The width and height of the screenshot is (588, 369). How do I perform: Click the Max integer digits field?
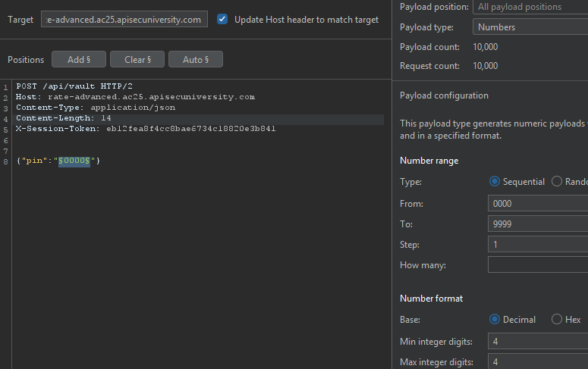pos(538,362)
